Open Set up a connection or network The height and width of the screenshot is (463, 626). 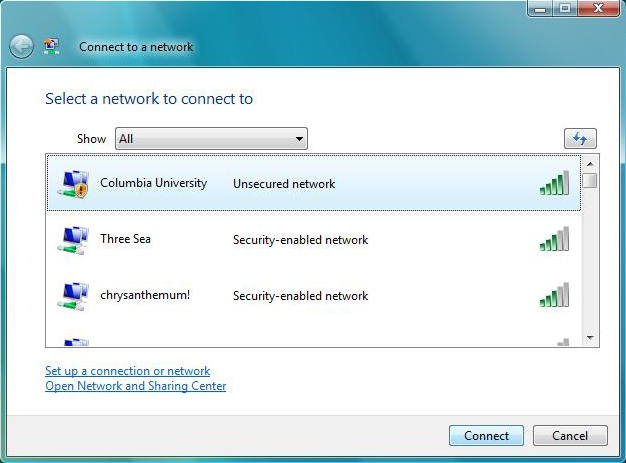click(x=127, y=371)
